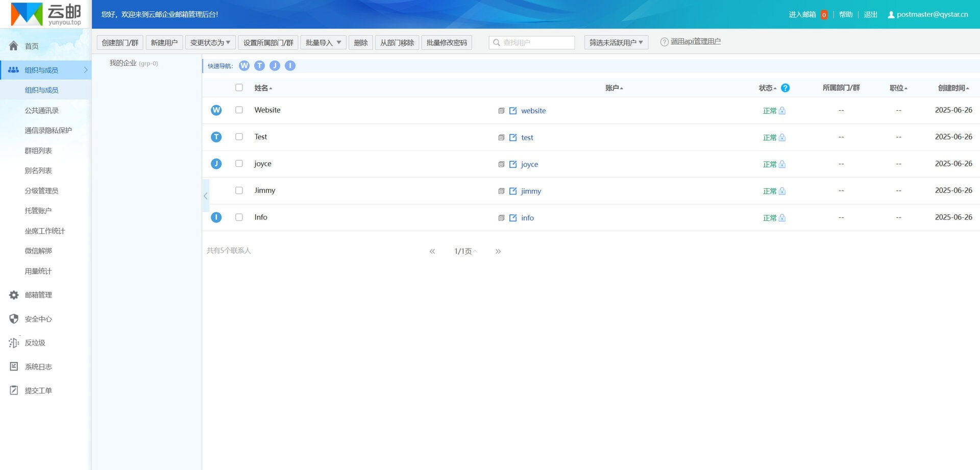This screenshot has height=470, width=980.
Task: Click the edit icon beside info account
Action: tap(513, 218)
